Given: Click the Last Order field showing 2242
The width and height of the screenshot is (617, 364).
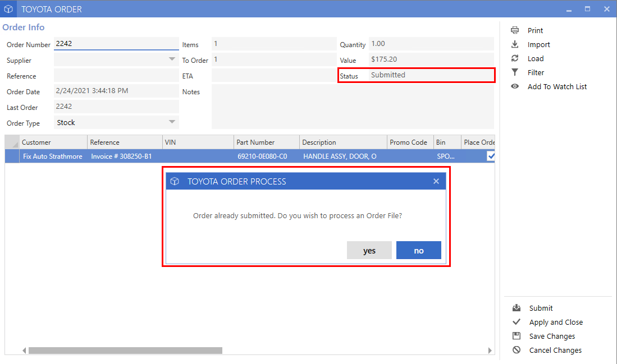Looking at the screenshot, I should tap(116, 107).
